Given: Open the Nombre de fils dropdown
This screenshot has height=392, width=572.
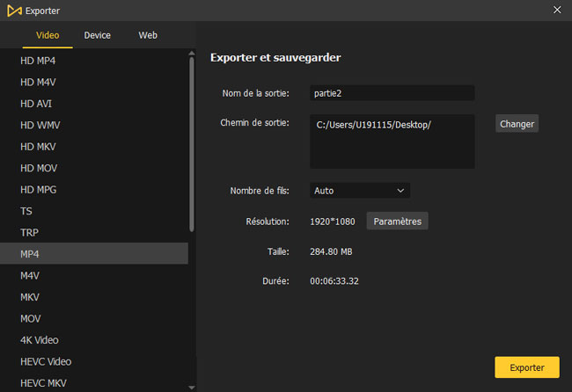Looking at the screenshot, I should [x=360, y=190].
